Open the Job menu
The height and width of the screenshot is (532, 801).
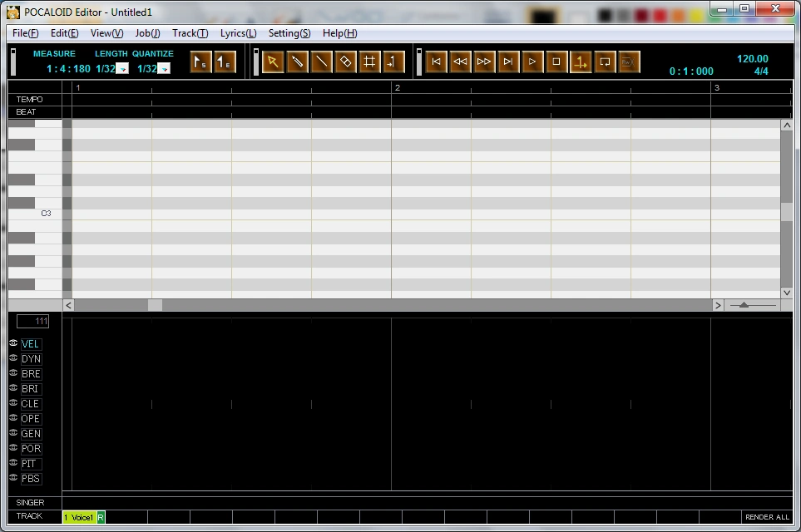[147, 33]
